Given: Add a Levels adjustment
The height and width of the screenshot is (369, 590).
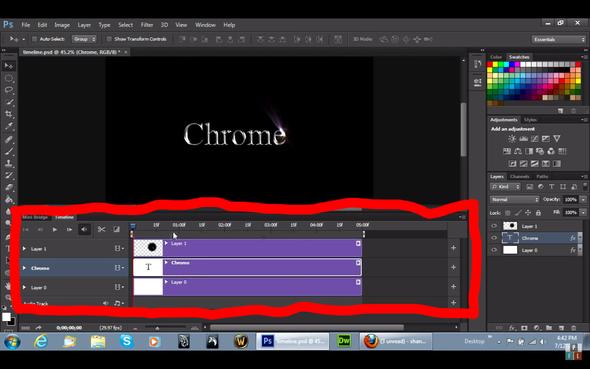Looking at the screenshot, I should pos(523,139).
